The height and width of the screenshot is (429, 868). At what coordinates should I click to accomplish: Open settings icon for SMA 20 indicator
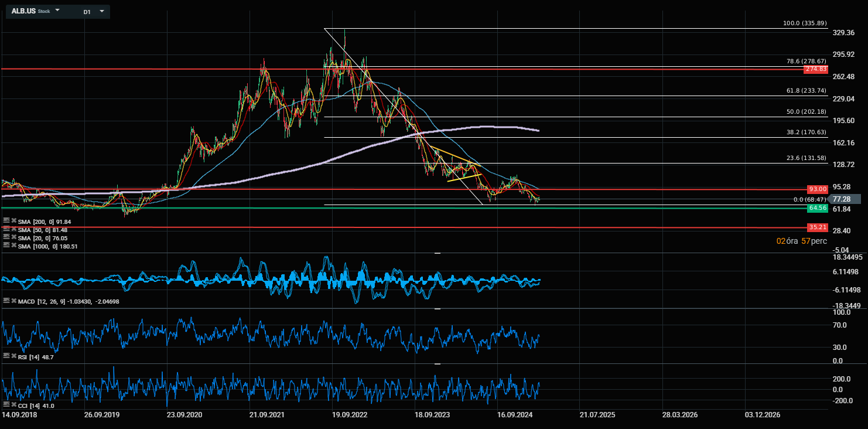coord(6,237)
